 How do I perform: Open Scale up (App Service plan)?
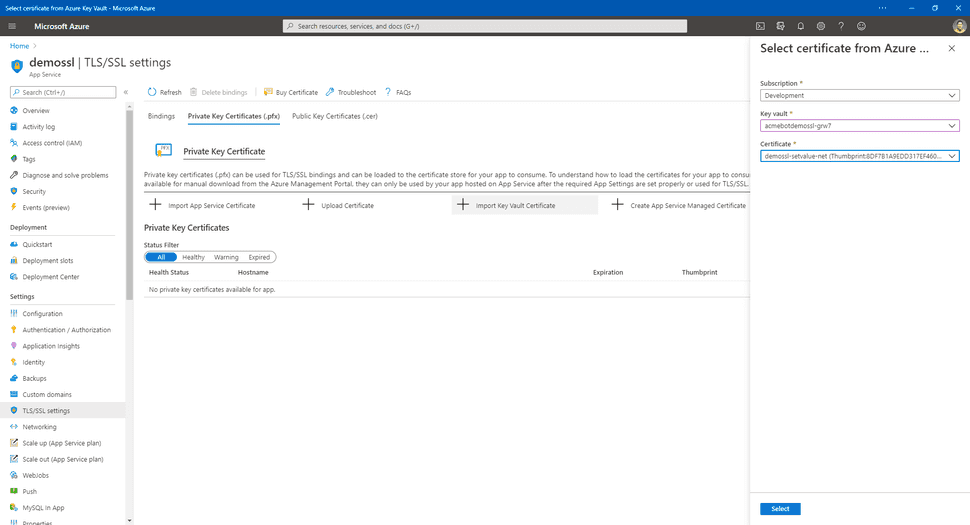(x=61, y=443)
